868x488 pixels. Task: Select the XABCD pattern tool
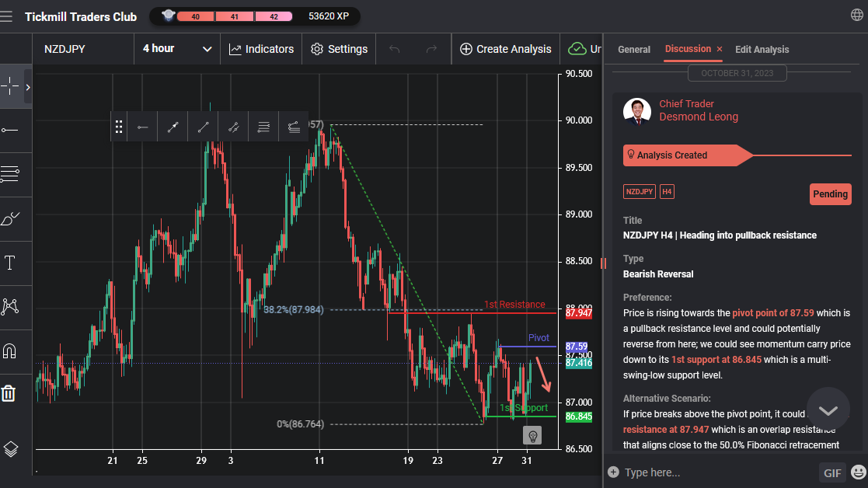[10, 306]
